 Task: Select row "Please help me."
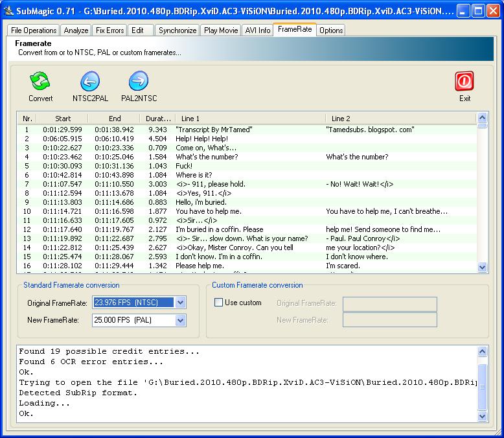tap(247, 266)
